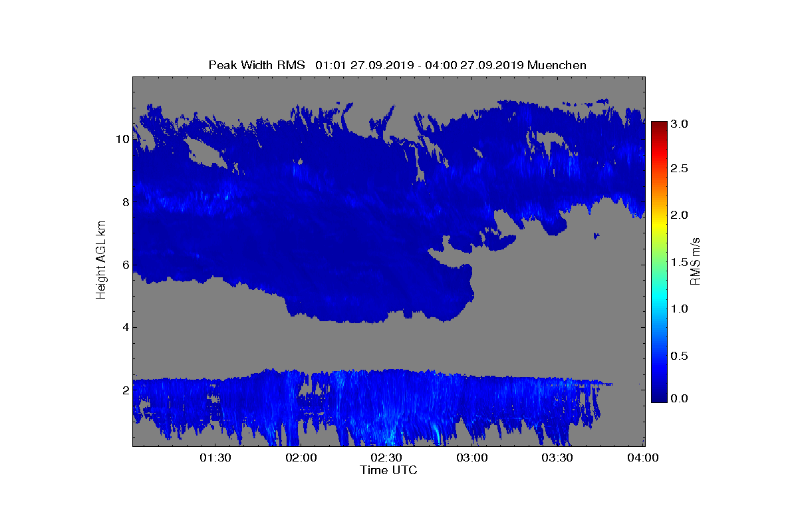Image resolution: width=798 pixels, height=532 pixels.
Task: Click the colorbar value 0.5
Action: 680,356
